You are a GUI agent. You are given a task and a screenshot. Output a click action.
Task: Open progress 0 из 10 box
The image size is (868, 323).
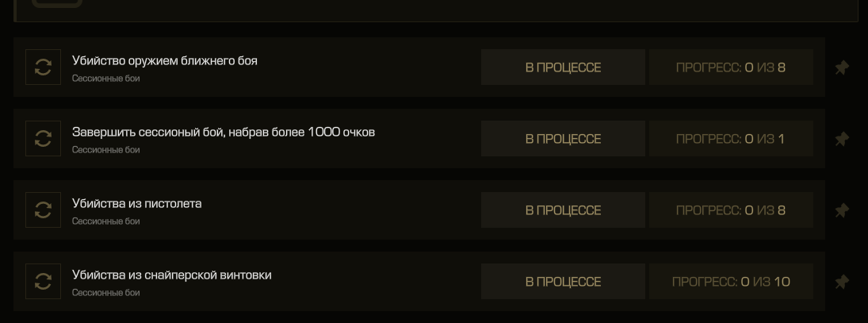[x=731, y=282]
